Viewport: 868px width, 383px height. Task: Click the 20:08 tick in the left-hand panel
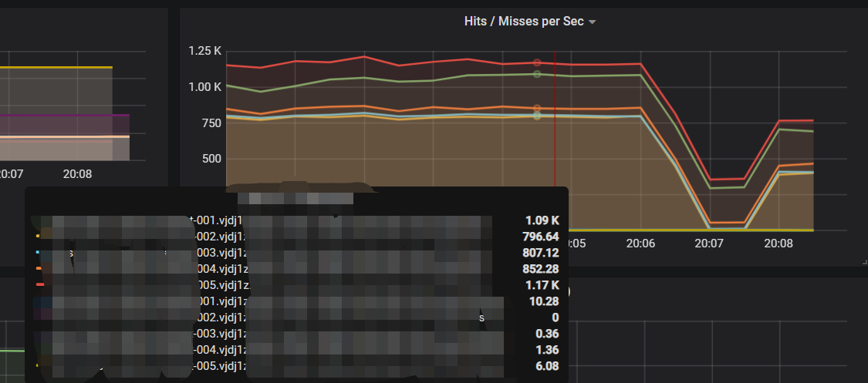(x=77, y=174)
